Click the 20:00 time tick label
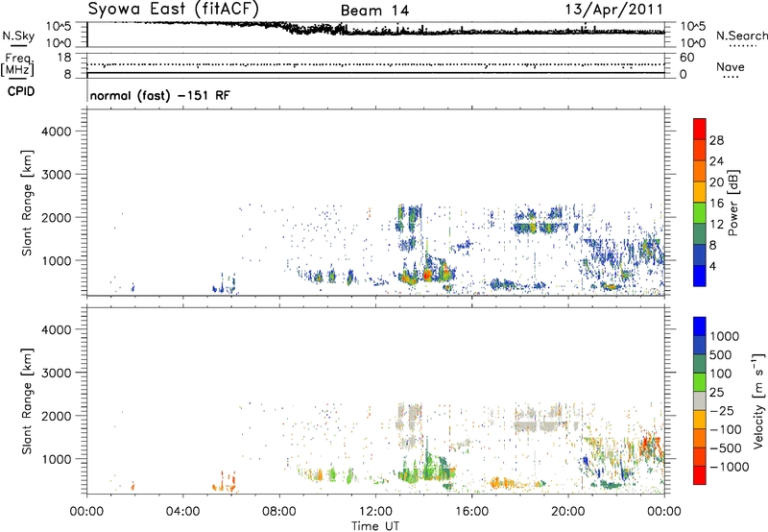Image resolution: width=768 pixels, height=532 pixels. click(568, 512)
